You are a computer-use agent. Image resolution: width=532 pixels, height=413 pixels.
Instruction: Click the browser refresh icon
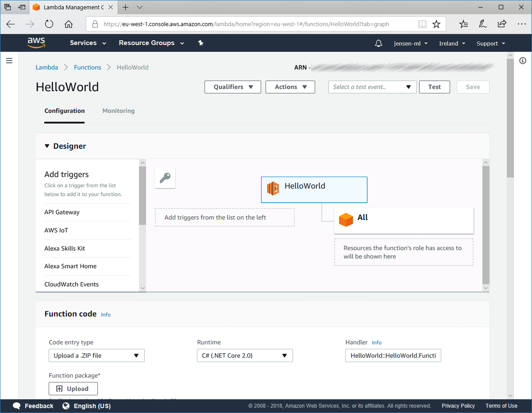[x=49, y=24]
